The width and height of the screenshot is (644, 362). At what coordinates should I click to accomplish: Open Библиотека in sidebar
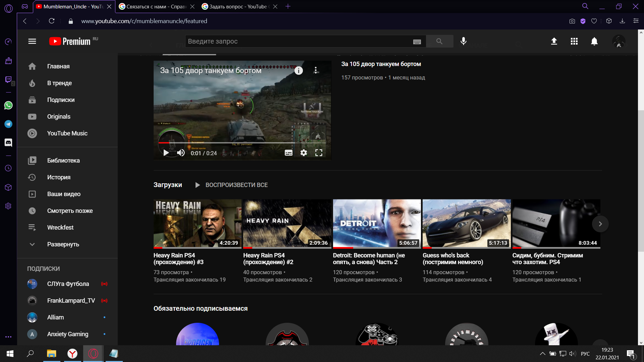[x=67, y=161]
